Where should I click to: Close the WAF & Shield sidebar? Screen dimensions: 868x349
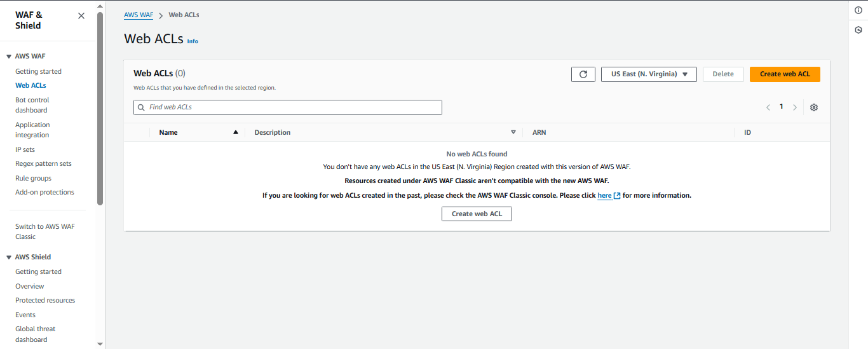81,16
